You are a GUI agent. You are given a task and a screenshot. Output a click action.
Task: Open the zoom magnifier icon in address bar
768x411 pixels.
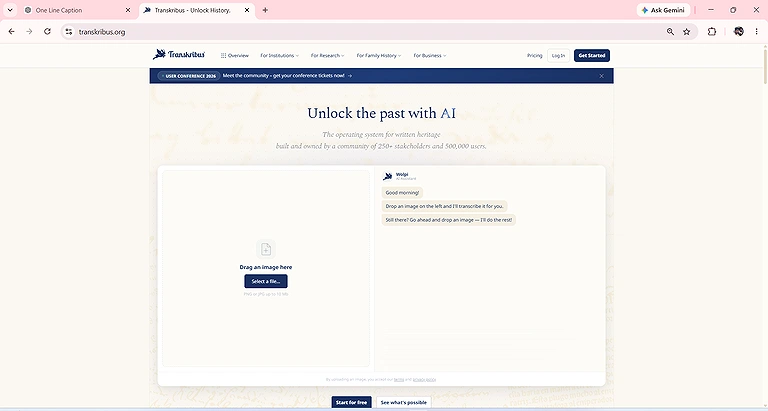(670, 32)
